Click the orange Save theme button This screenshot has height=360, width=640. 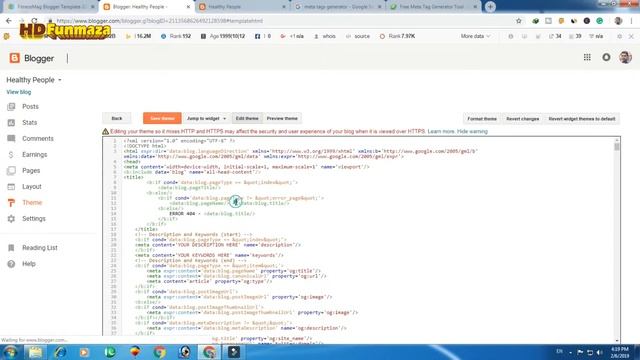pos(162,118)
